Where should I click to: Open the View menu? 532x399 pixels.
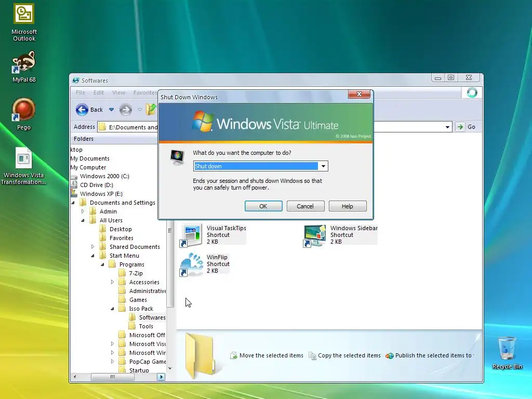tap(119, 92)
